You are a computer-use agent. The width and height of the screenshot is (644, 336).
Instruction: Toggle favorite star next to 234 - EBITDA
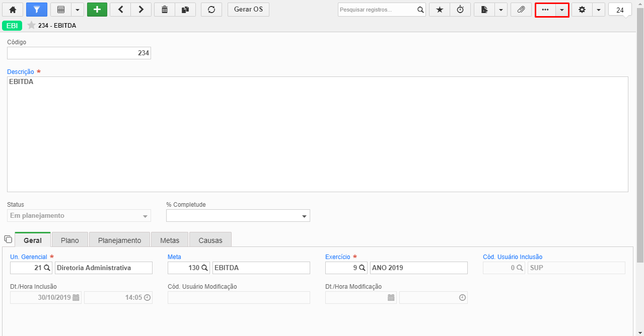[x=31, y=25]
